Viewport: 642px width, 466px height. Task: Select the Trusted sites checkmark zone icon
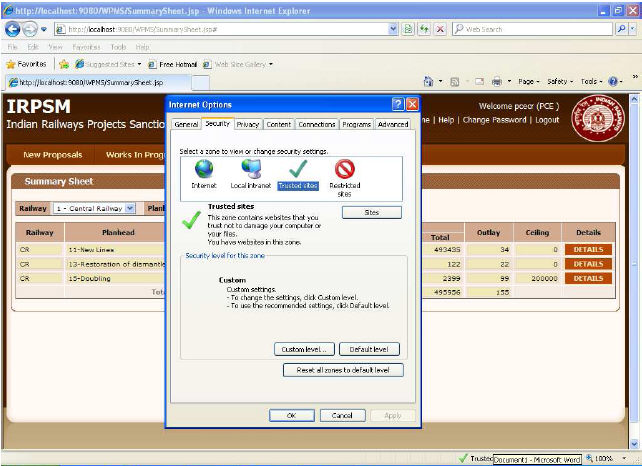point(297,169)
